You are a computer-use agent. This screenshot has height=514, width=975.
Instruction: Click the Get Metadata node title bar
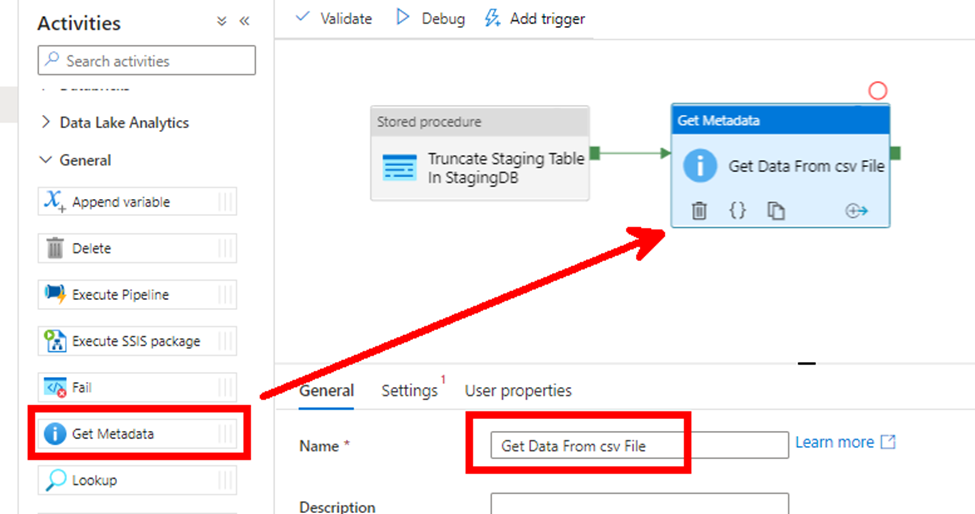pos(780,120)
